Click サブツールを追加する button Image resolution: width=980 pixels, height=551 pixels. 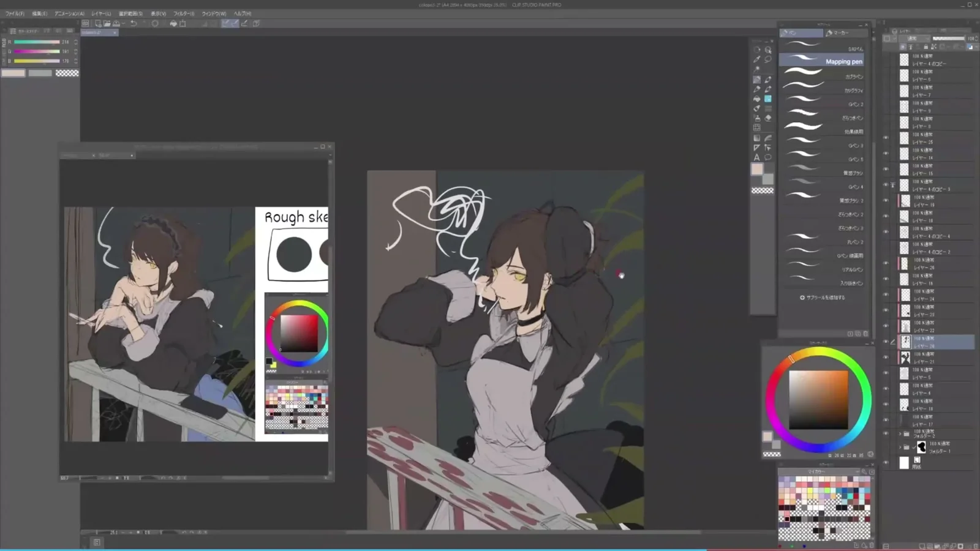point(823,298)
